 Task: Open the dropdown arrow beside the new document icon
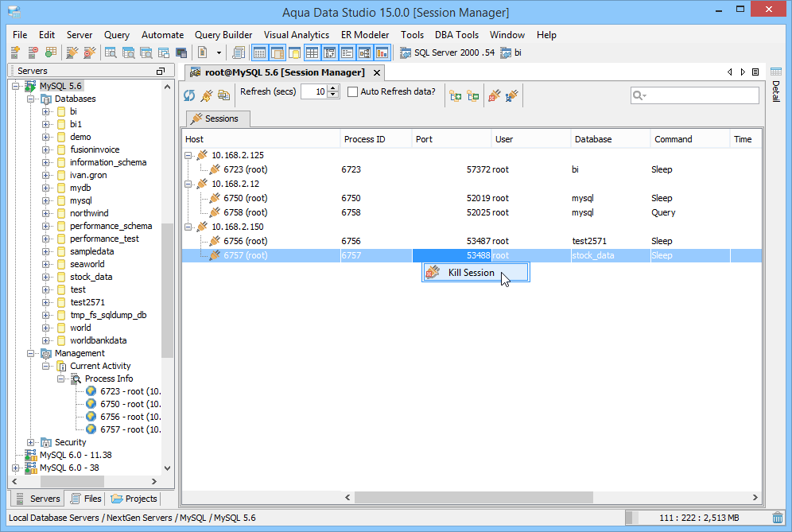219,52
